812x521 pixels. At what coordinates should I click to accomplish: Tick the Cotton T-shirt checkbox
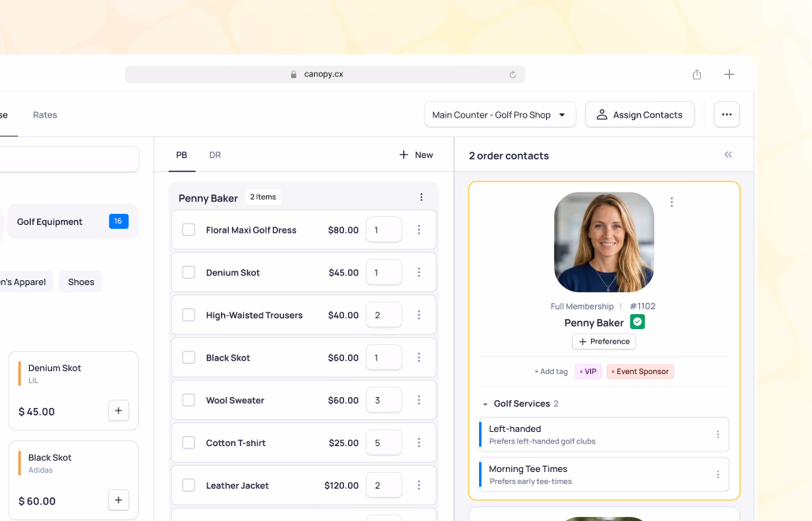click(189, 443)
